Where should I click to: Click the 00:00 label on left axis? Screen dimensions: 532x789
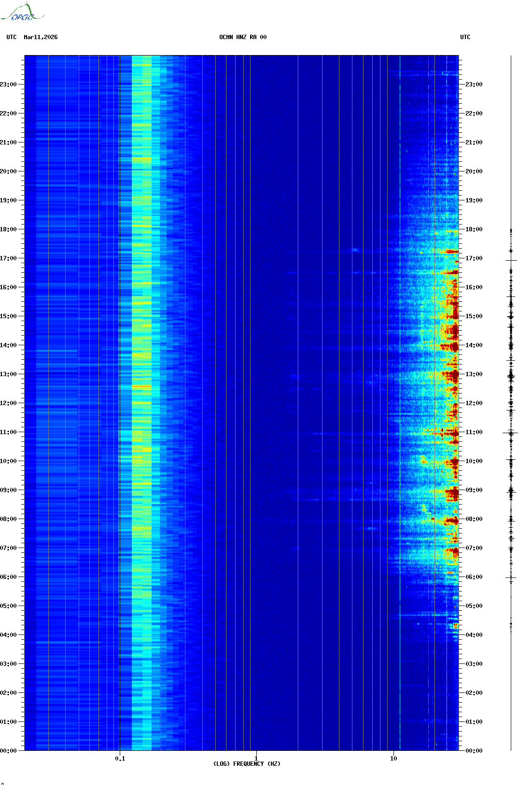click(9, 751)
